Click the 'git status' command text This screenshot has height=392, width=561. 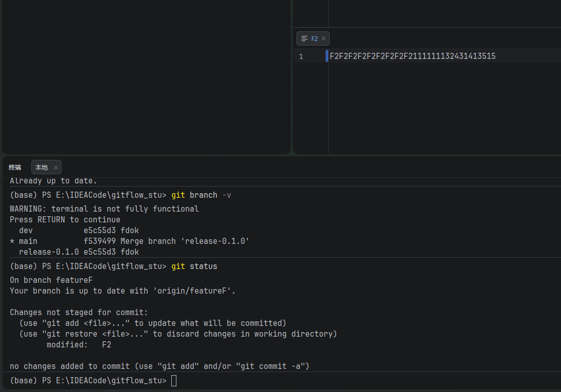coord(194,266)
